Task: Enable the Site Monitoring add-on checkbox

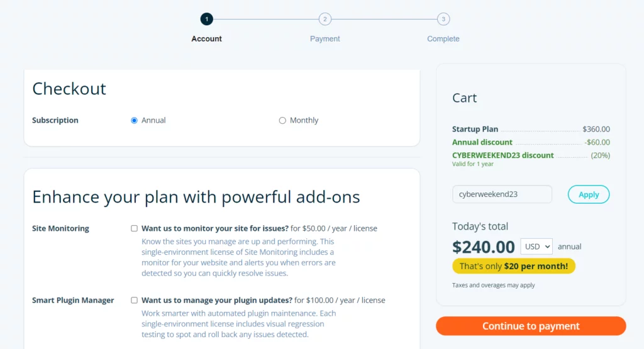Action: pyautogui.click(x=134, y=229)
